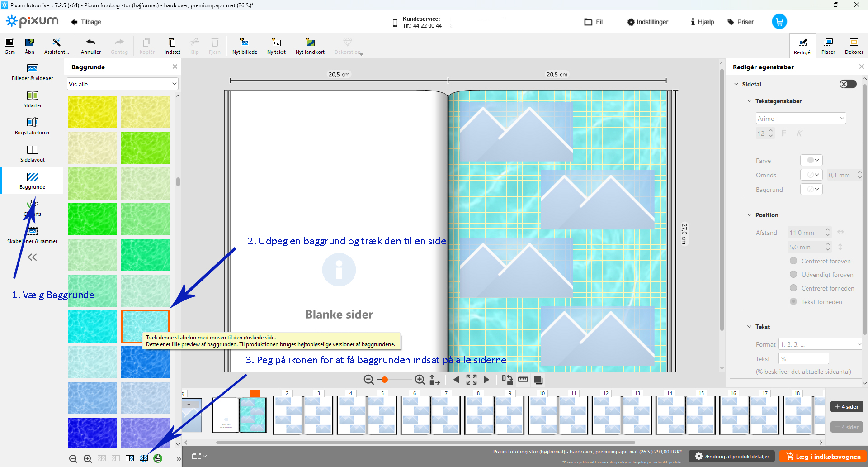Click the zoom-in magnifier below the canvas
The height and width of the screenshot is (467, 868).
[x=420, y=380]
